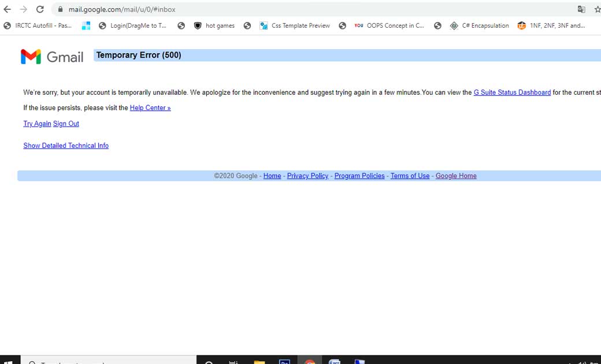This screenshot has width=601, height=364.
Task: Open the Privacy Policy footer link
Action: tap(308, 176)
